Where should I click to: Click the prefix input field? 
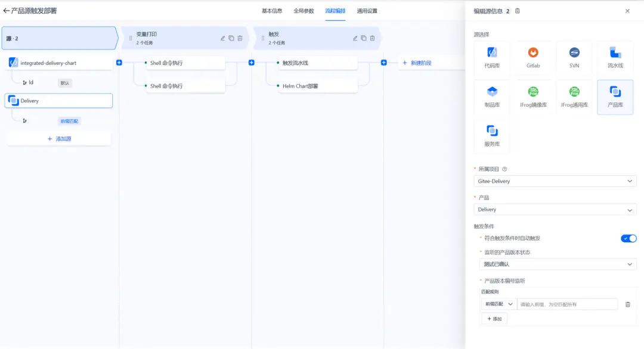coord(567,304)
